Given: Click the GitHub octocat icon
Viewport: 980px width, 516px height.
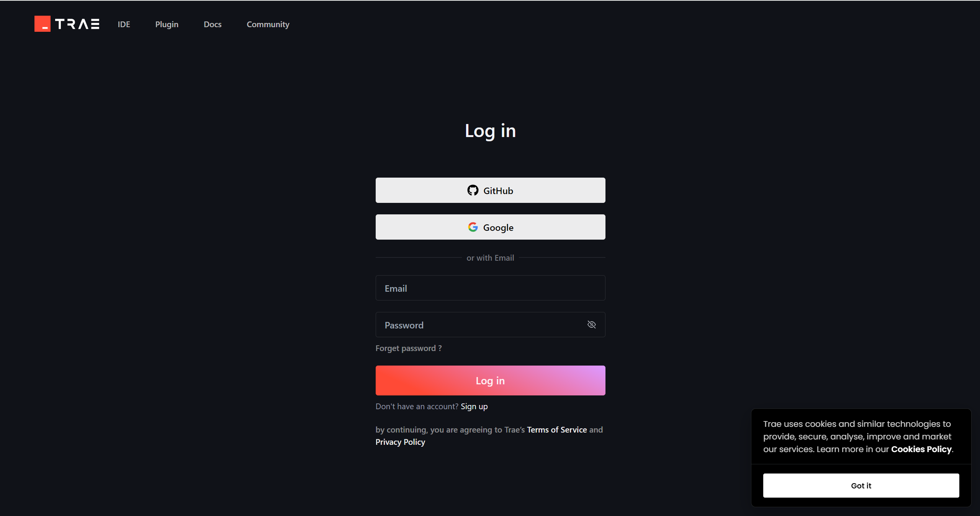Looking at the screenshot, I should 473,190.
